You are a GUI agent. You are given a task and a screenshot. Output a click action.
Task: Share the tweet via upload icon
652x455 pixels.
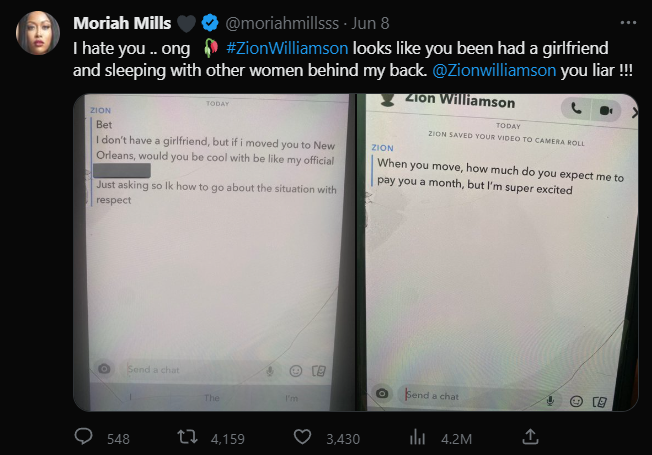[532, 437]
